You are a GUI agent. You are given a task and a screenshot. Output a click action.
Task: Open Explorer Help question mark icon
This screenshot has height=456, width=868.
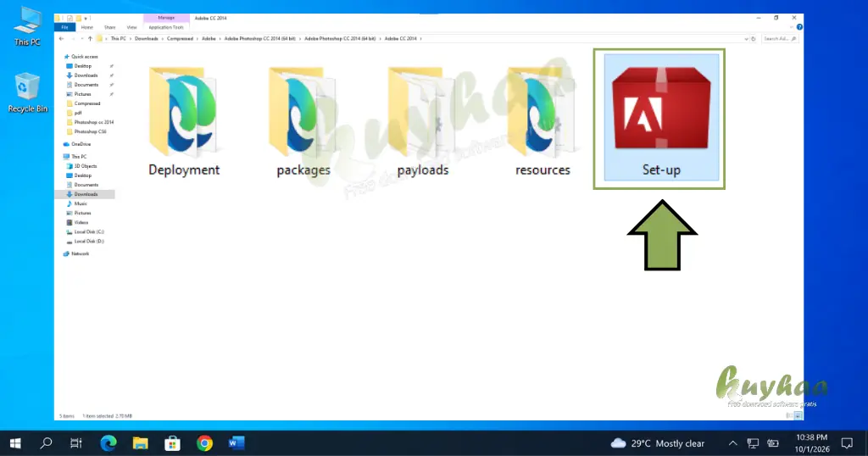pyautogui.click(x=799, y=27)
